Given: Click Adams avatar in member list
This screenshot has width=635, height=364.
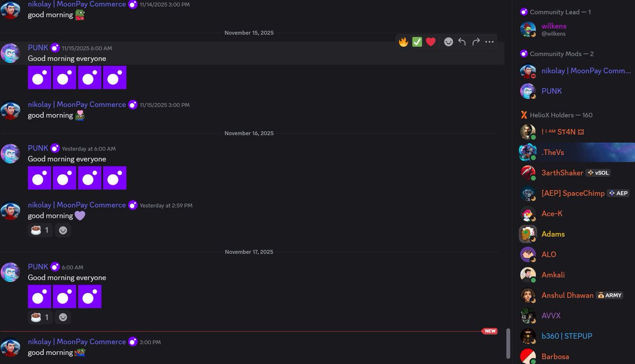Looking at the screenshot, I should coord(528,234).
